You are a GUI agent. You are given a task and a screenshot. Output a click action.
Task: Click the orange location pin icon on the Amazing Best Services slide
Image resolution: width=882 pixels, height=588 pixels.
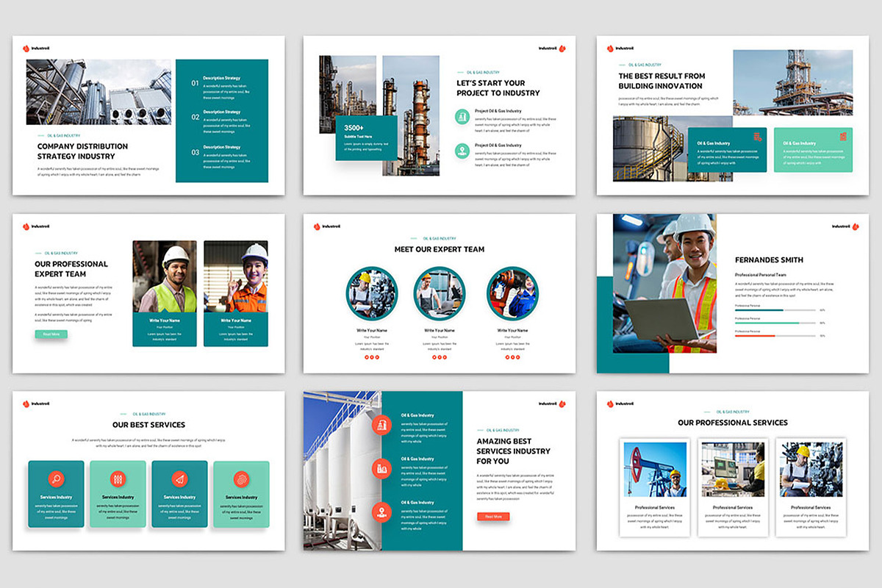(x=381, y=512)
